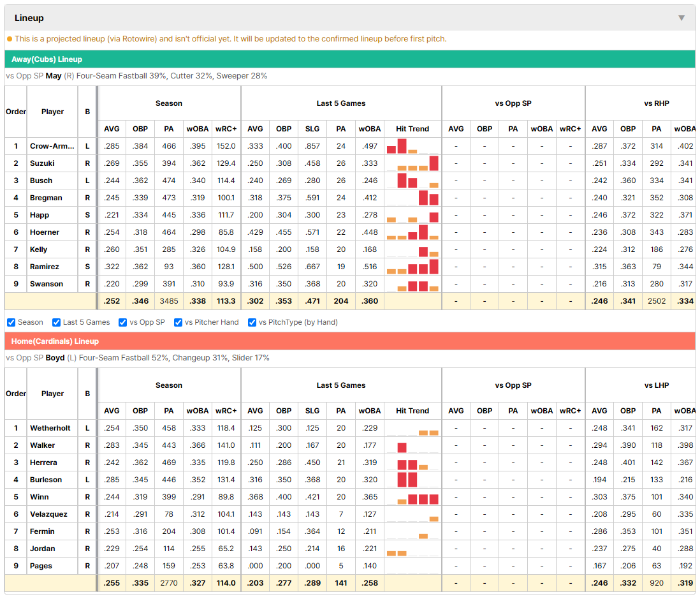This screenshot has height=599, width=700.
Task: Uncheck vs PitchType (by Hand) option
Action: click(252, 323)
